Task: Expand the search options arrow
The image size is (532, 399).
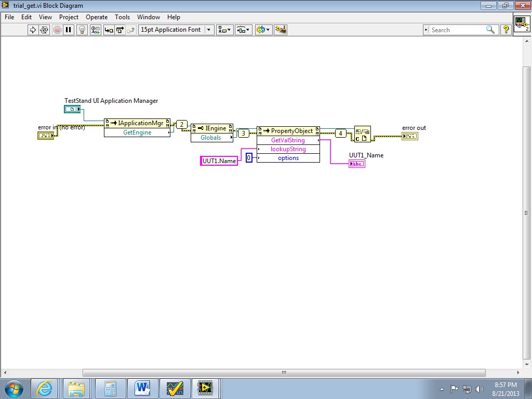Action: [426, 30]
